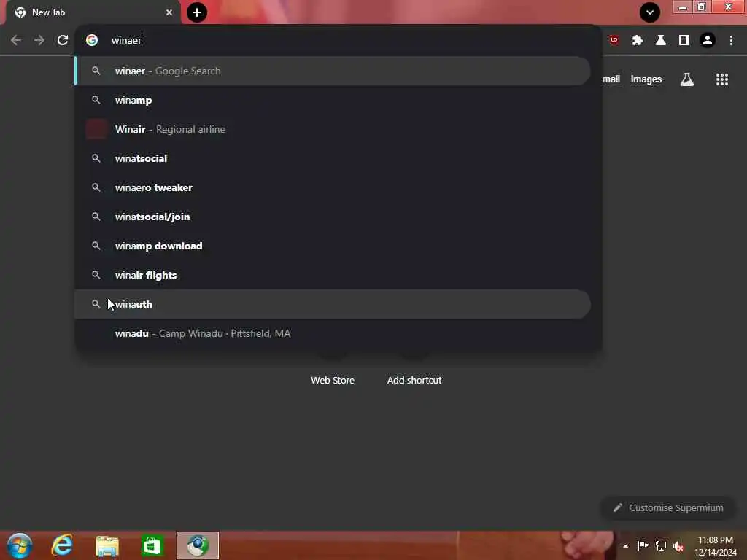Screen dimensions: 747x560
Task: Select the 'winamp download' suggestion
Action: coord(333,246)
